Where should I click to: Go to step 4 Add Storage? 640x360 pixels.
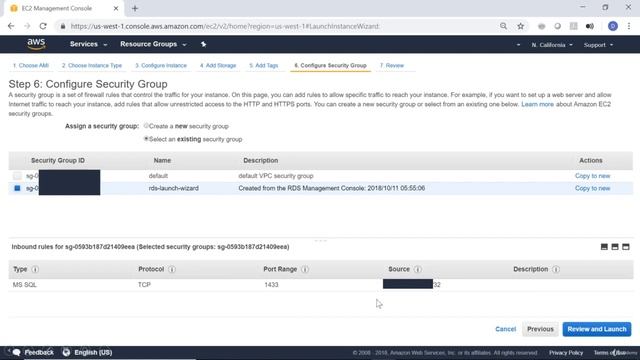218,65
